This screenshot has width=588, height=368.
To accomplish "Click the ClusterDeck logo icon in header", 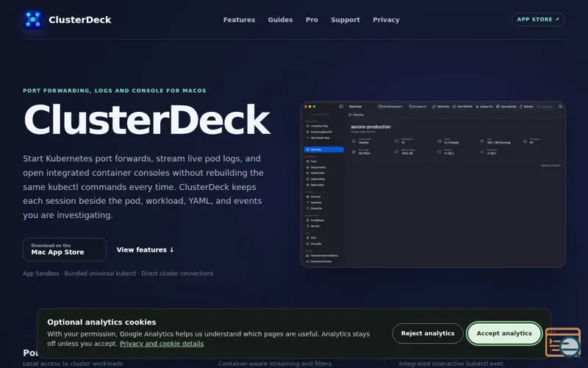I will pos(33,20).
